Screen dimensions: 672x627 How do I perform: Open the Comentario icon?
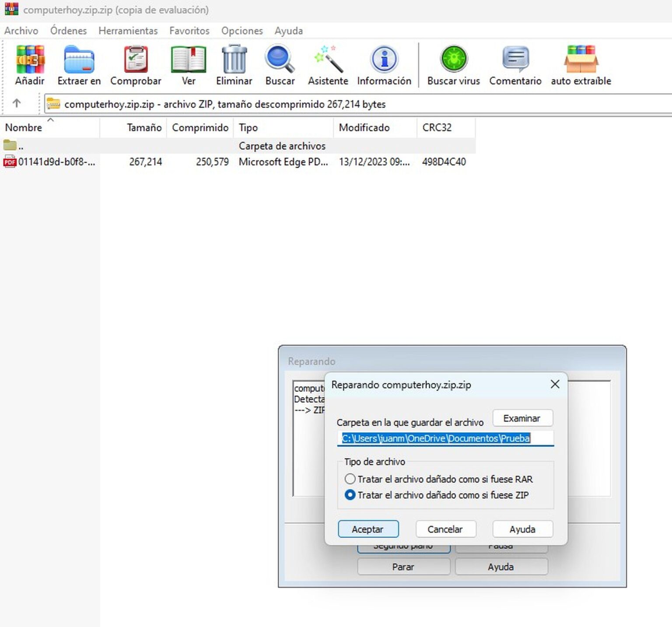point(515,59)
